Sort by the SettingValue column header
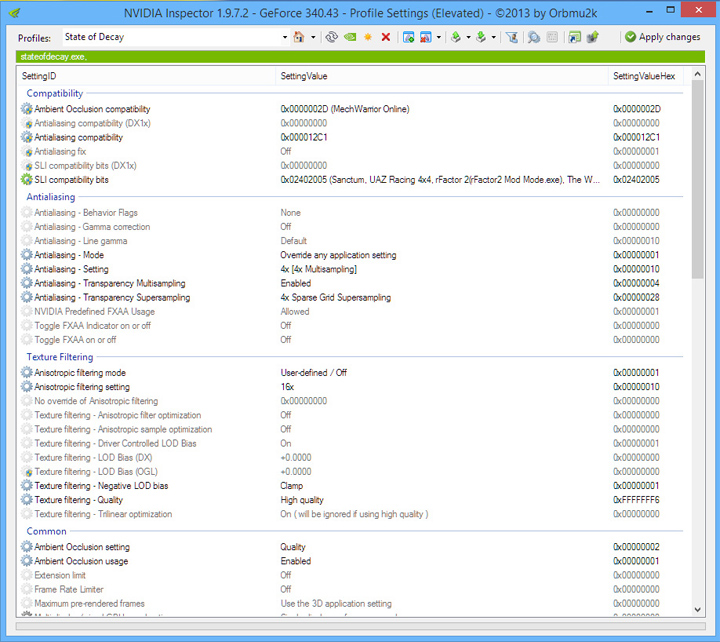This screenshot has width=720, height=642. [x=304, y=76]
